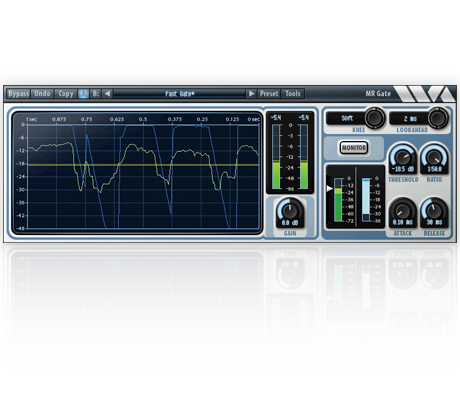The image size is (460, 416).
Task: Load previous preset with left arrow
Action: click(107, 94)
